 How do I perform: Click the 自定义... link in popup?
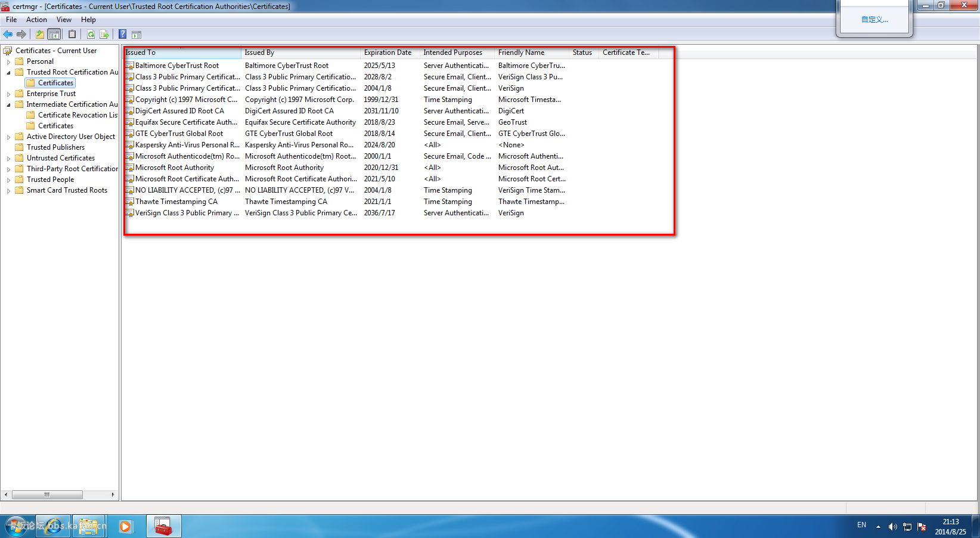pyautogui.click(x=874, y=20)
